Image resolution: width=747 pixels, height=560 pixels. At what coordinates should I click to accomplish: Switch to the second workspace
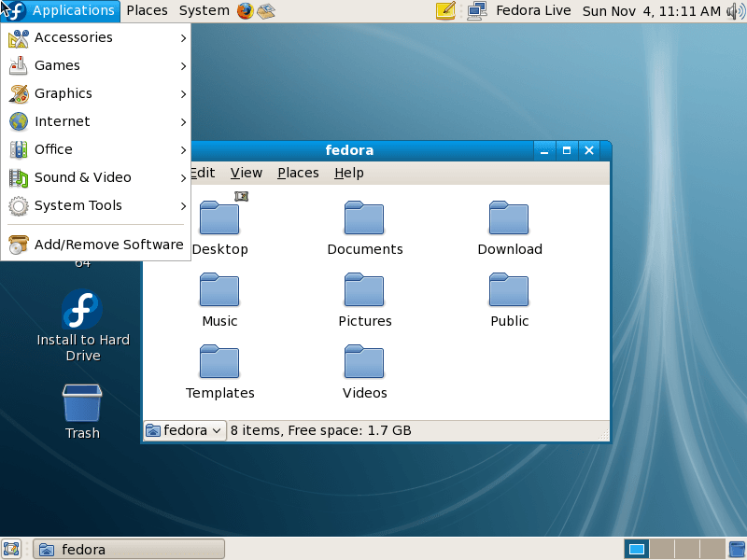click(662, 549)
